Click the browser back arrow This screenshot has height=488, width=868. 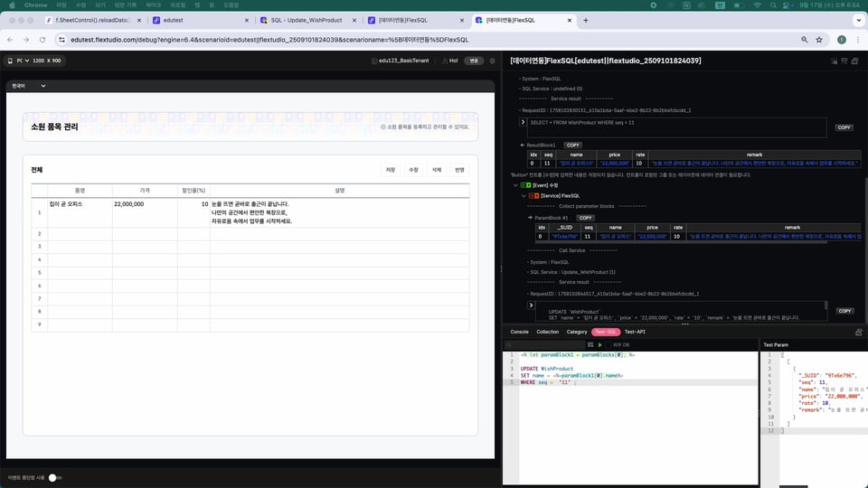10,40
